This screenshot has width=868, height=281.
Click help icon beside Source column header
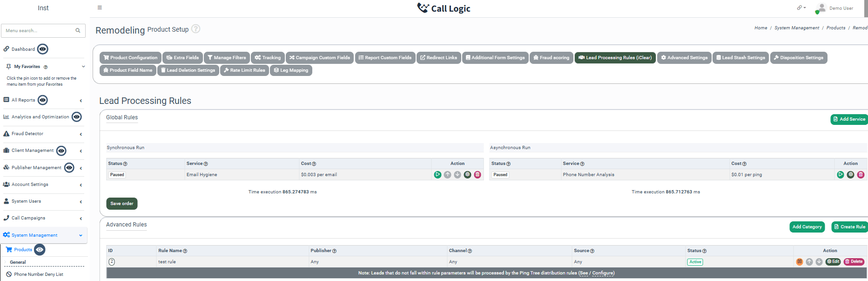tap(592, 251)
